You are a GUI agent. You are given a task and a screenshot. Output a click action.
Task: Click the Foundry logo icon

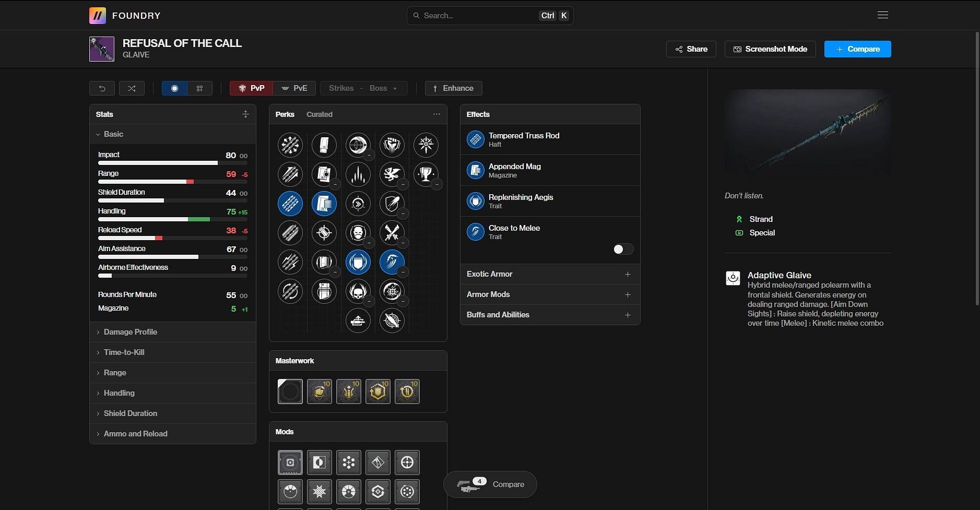98,16
